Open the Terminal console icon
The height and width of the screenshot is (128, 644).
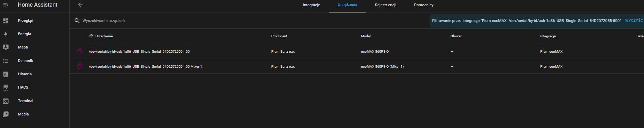point(6,101)
